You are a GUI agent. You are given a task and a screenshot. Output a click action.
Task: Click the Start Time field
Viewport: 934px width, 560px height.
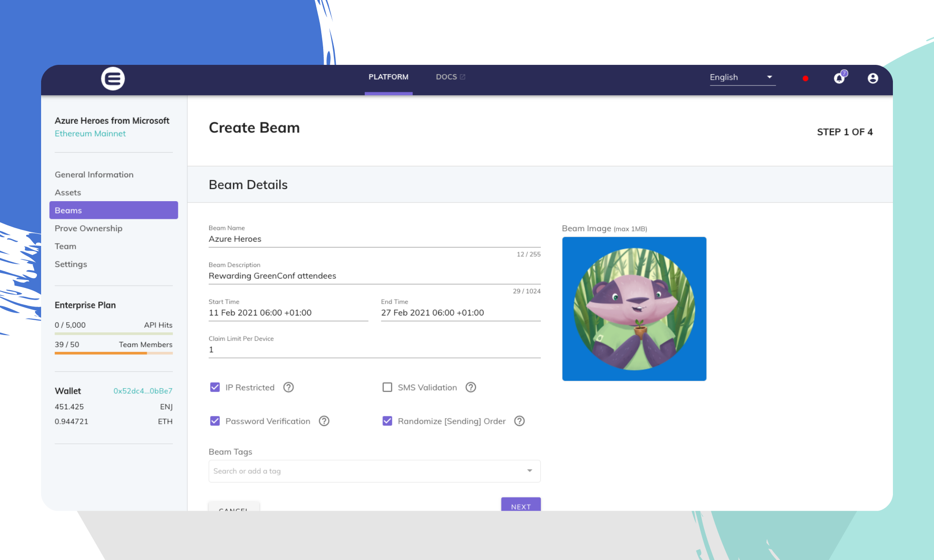point(288,313)
